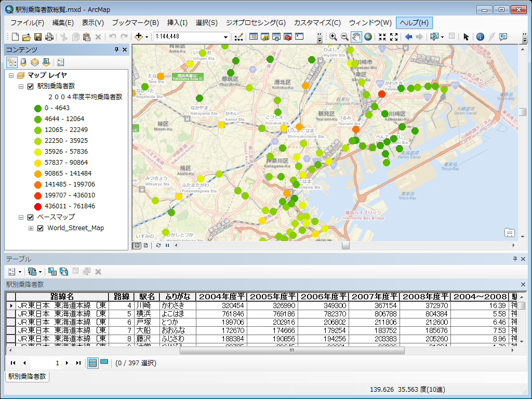Viewport: 532px width, 399px height.
Task: Select the Zoom Out magnifier tool
Action: pos(344,37)
